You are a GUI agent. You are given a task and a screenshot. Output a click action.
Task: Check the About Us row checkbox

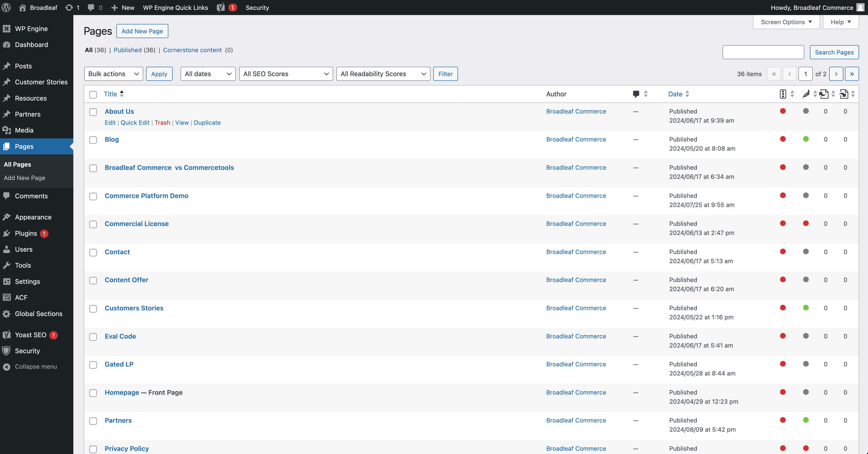pos(93,112)
